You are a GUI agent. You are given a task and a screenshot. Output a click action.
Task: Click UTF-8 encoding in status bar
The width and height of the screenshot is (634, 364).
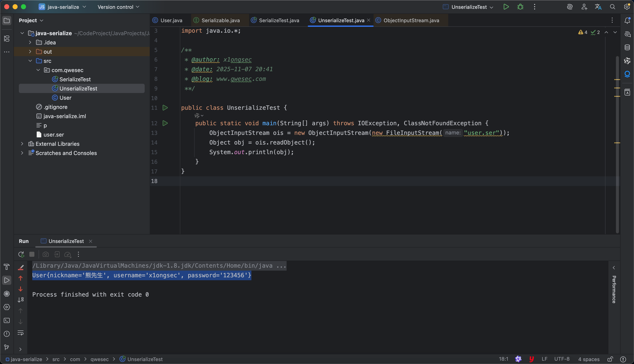[562, 359]
